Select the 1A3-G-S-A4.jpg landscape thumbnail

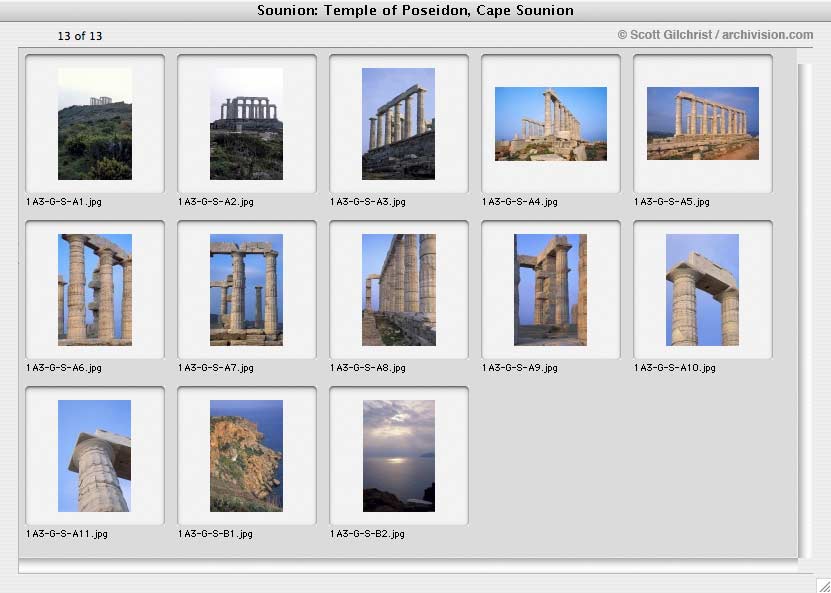[551, 124]
